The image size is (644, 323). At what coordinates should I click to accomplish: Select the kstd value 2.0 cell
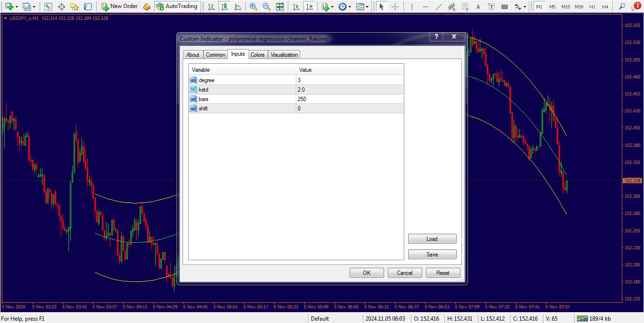(350, 90)
